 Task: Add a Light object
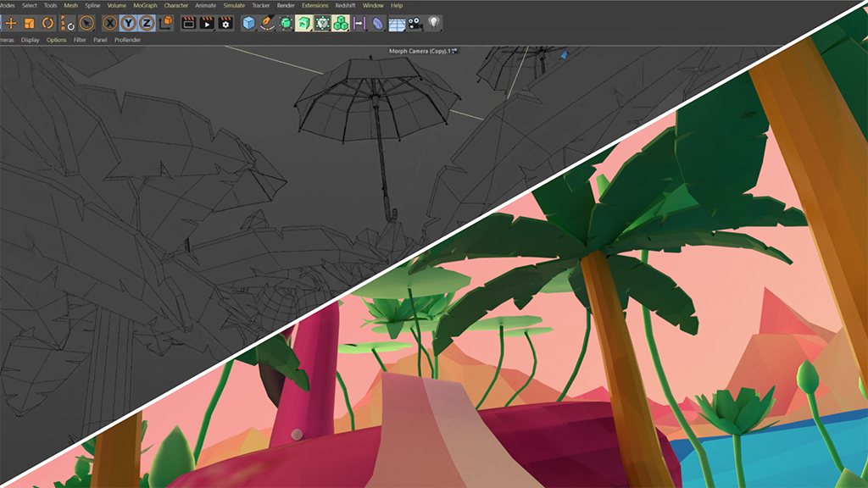click(x=434, y=23)
